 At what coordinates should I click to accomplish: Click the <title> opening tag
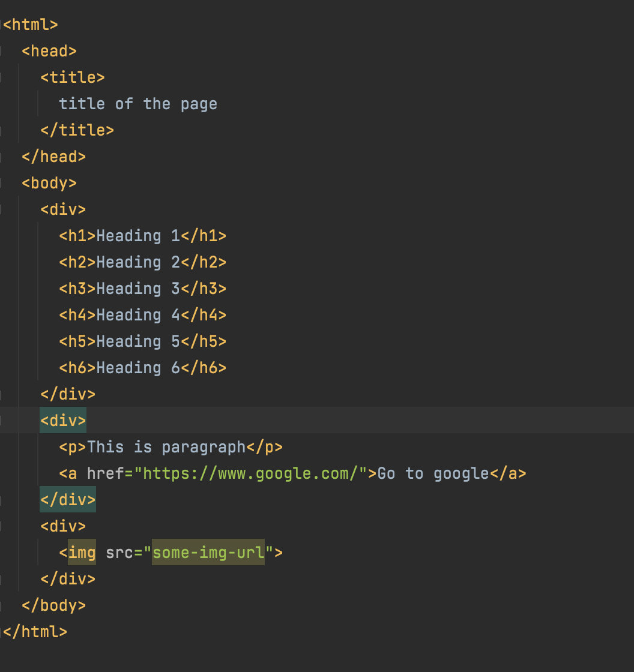click(71, 77)
